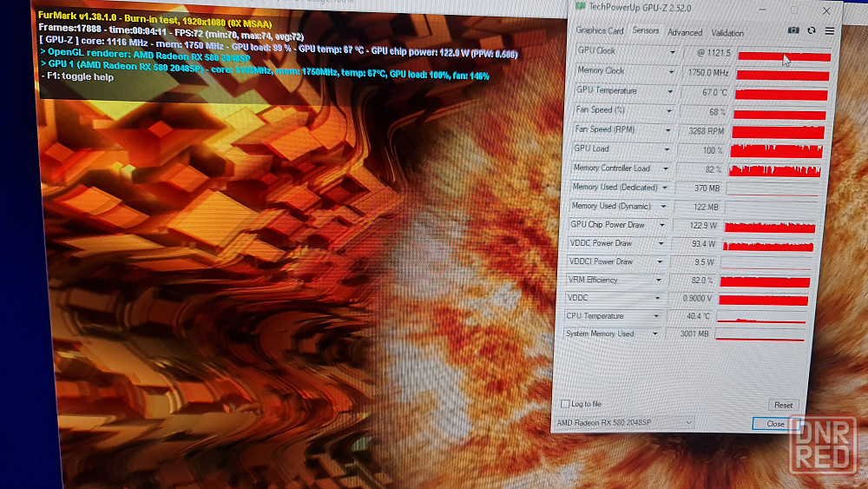
Task: Expand the Memory Clock sensor dropdown
Action: pyautogui.click(x=671, y=72)
